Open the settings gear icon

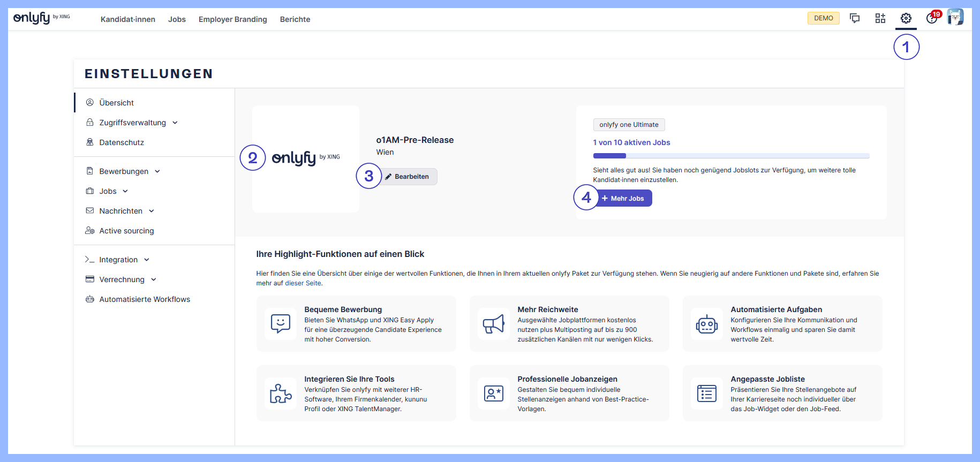point(906,19)
